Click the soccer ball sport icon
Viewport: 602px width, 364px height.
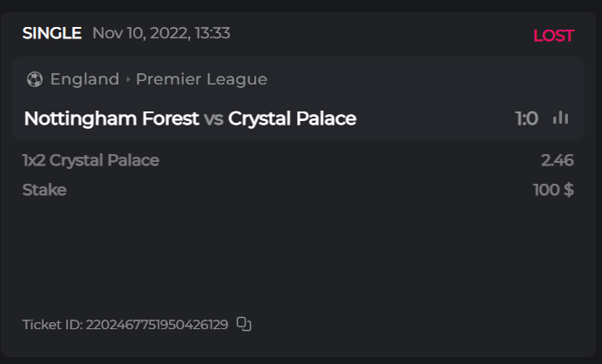(35, 79)
